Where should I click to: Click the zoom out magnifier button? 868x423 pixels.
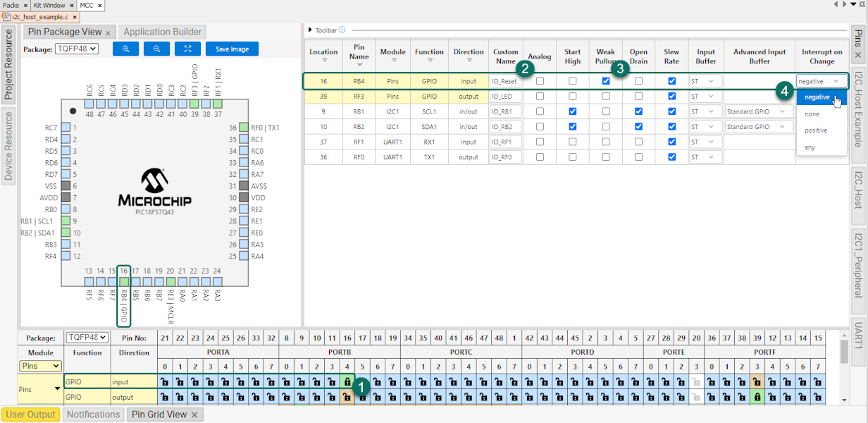click(x=156, y=49)
